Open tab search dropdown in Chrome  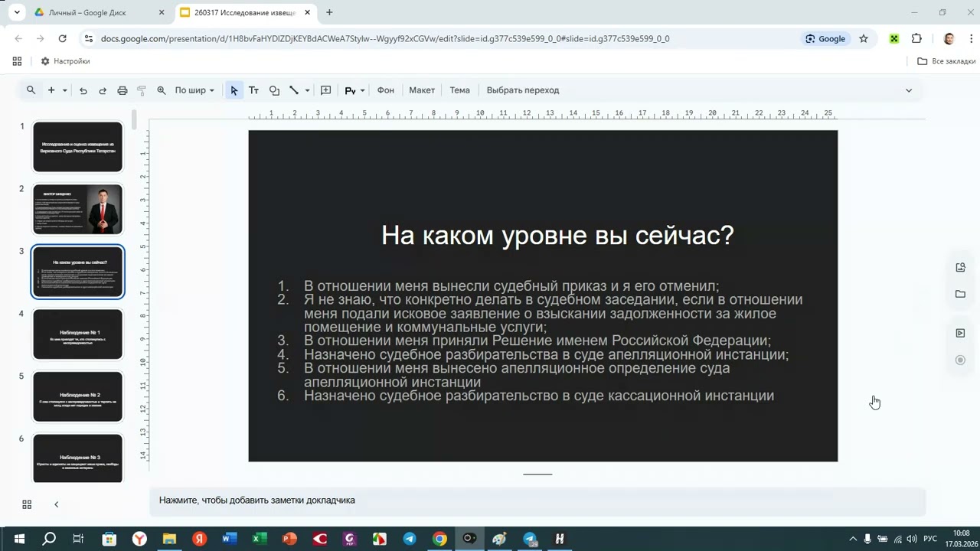point(17,13)
